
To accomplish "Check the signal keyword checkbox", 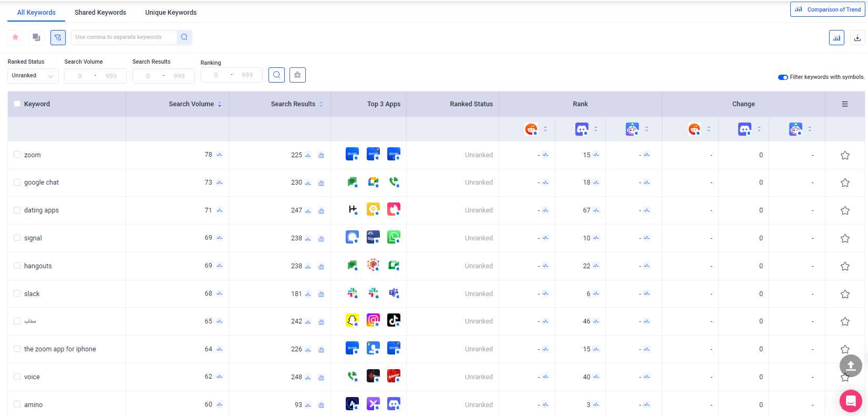I will coord(17,238).
